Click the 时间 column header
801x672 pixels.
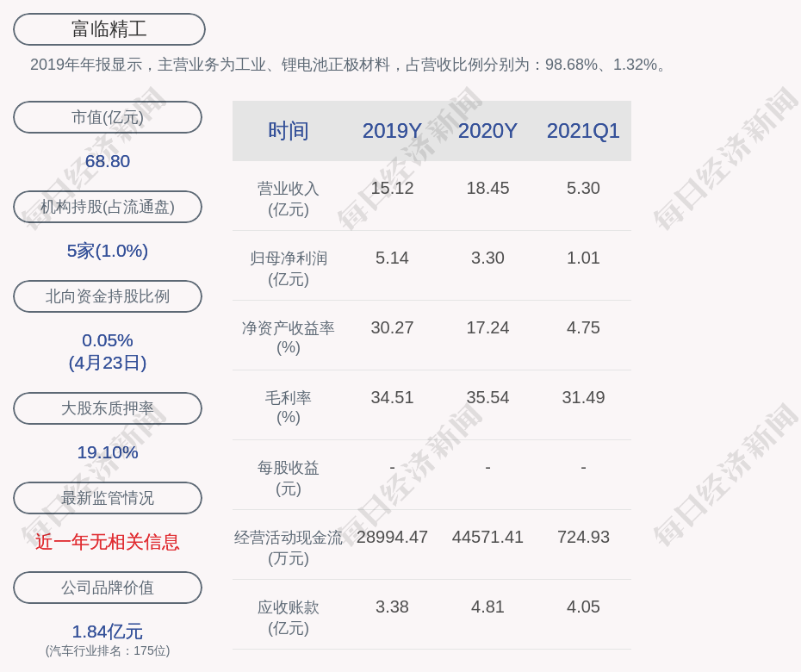[x=289, y=131]
